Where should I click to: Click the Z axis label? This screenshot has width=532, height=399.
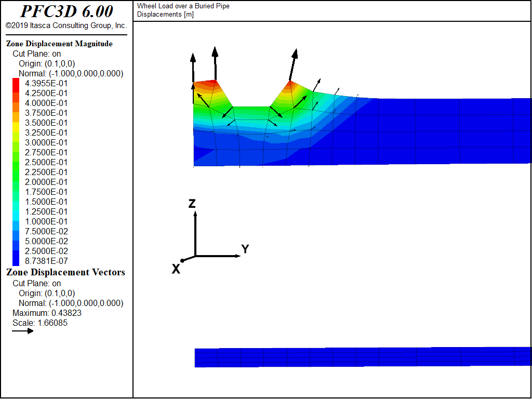point(192,204)
